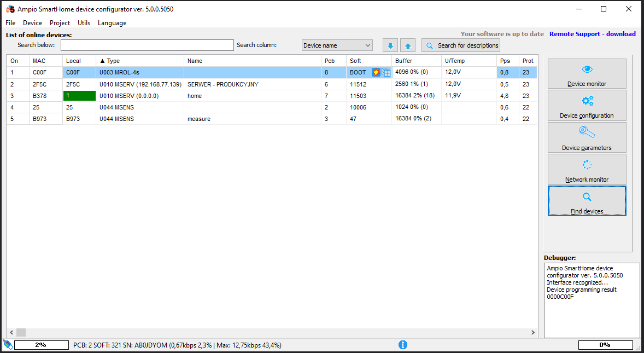The width and height of the screenshot is (644, 353).
Task: Click the Name column header
Action: click(252, 61)
